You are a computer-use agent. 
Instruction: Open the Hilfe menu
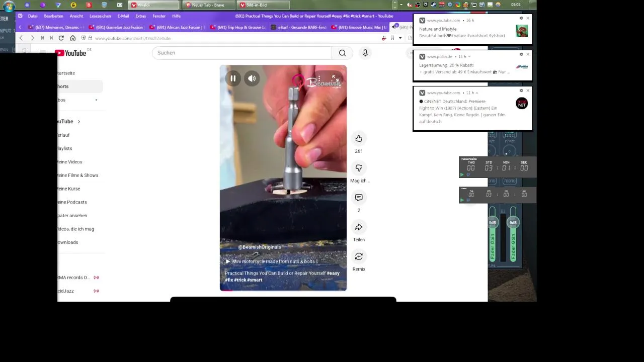coord(176,16)
